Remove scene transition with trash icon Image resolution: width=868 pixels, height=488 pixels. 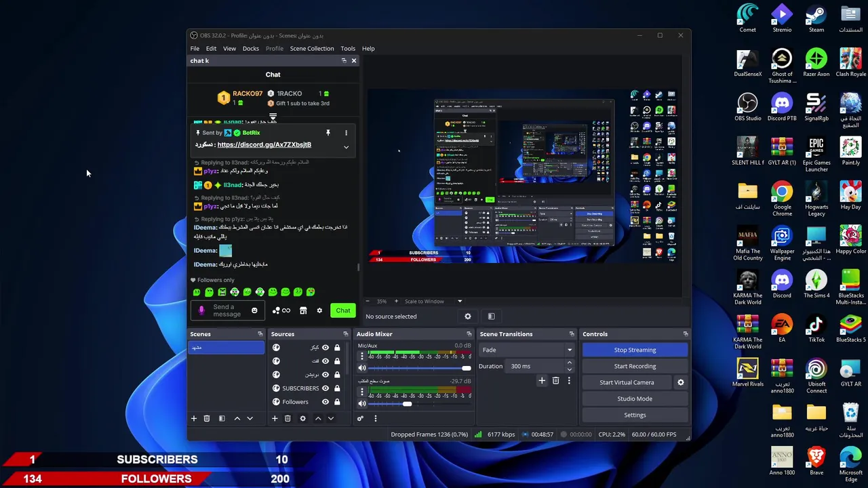coord(555,381)
